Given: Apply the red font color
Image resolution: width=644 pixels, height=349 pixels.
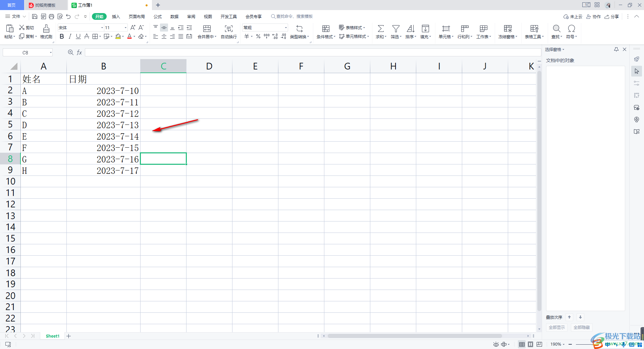Looking at the screenshot, I should tap(129, 36).
